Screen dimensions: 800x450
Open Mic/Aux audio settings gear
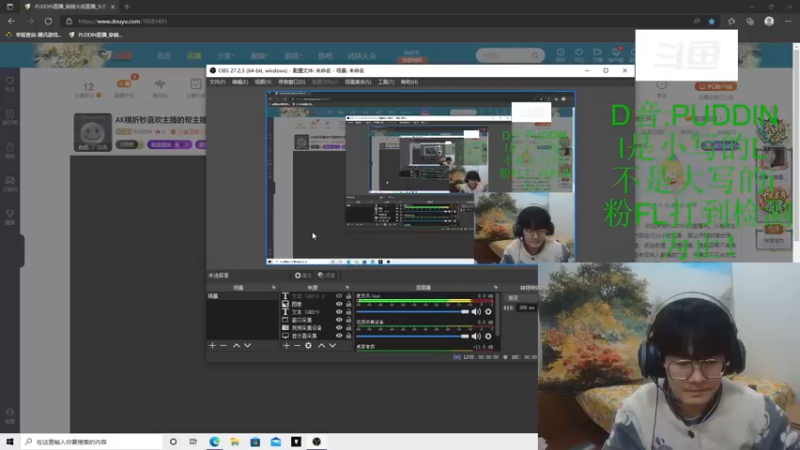click(488, 312)
